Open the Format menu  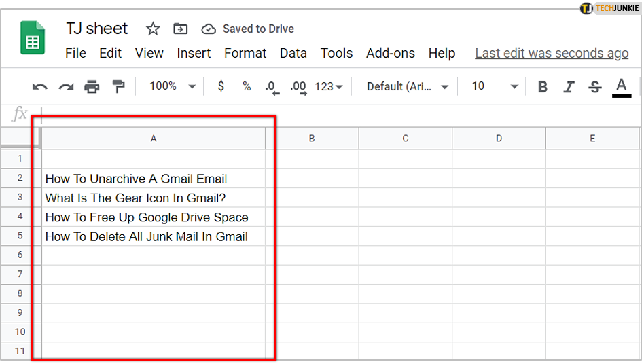(245, 54)
